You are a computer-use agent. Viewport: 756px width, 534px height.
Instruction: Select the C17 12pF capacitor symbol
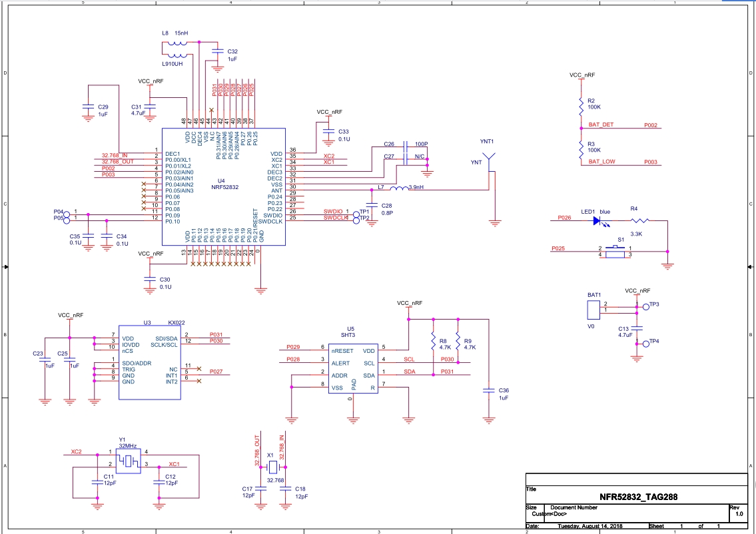(261, 488)
